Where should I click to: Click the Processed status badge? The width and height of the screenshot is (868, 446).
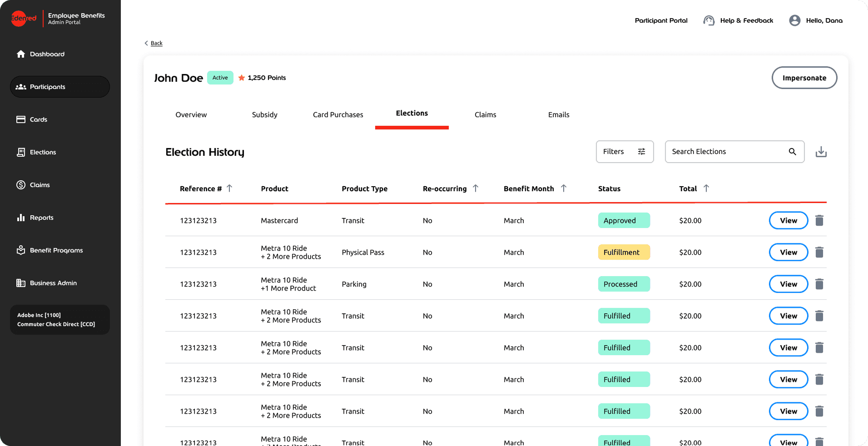(624, 284)
